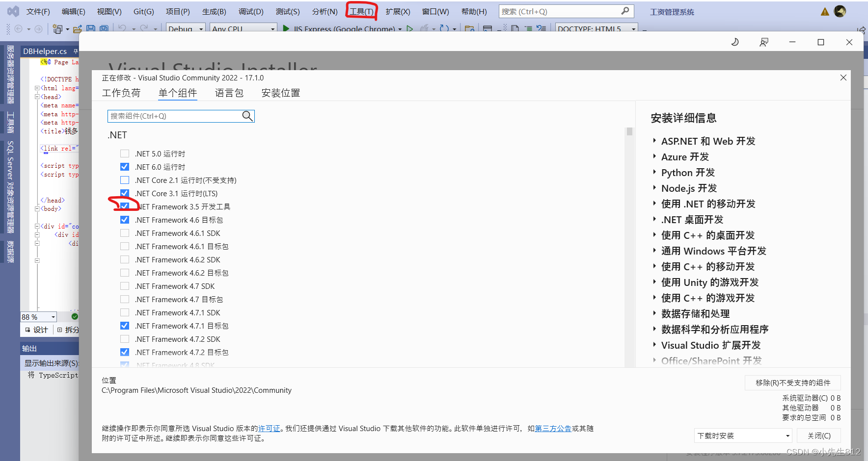
Task: Open the 工具箱 side panel tab
Action: [10, 123]
